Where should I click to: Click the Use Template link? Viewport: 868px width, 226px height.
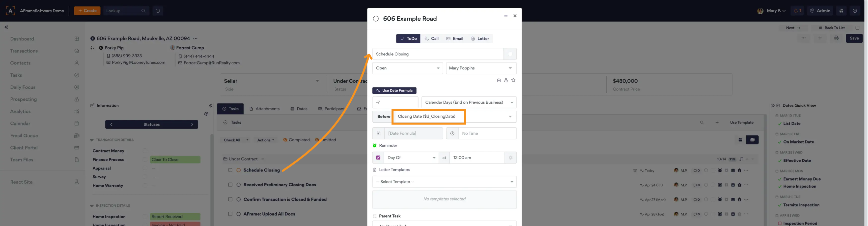742,123
